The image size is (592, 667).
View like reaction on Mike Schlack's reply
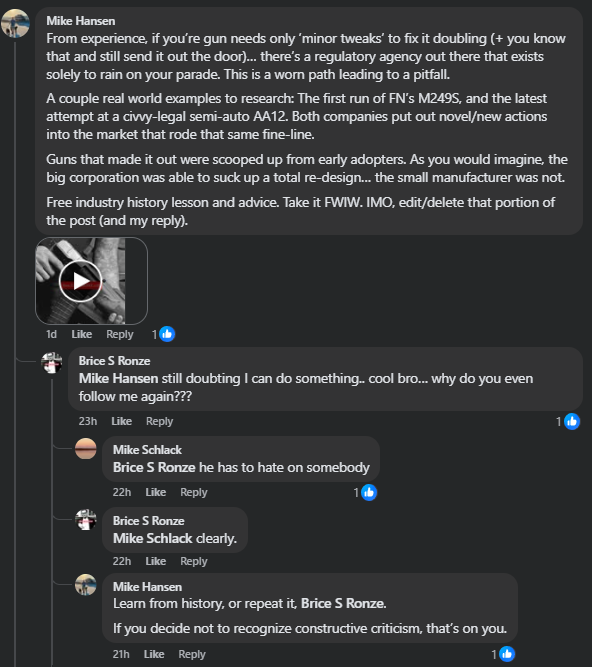click(x=369, y=493)
